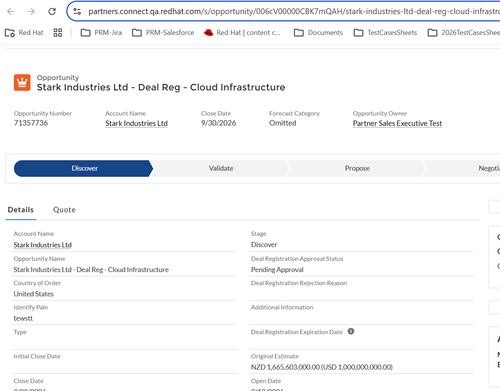Open the 2026TestCasesSheets bookmark folder
500x391 pixels.
pos(464,33)
